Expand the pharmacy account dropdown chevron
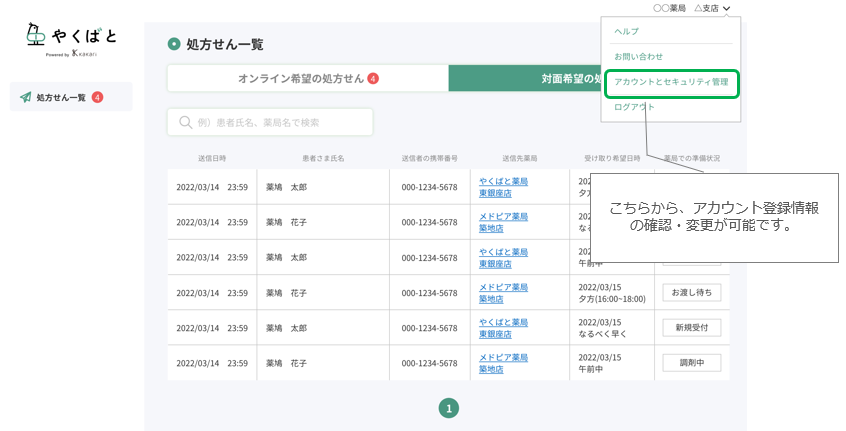The width and height of the screenshot is (846, 431). click(x=727, y=9)
